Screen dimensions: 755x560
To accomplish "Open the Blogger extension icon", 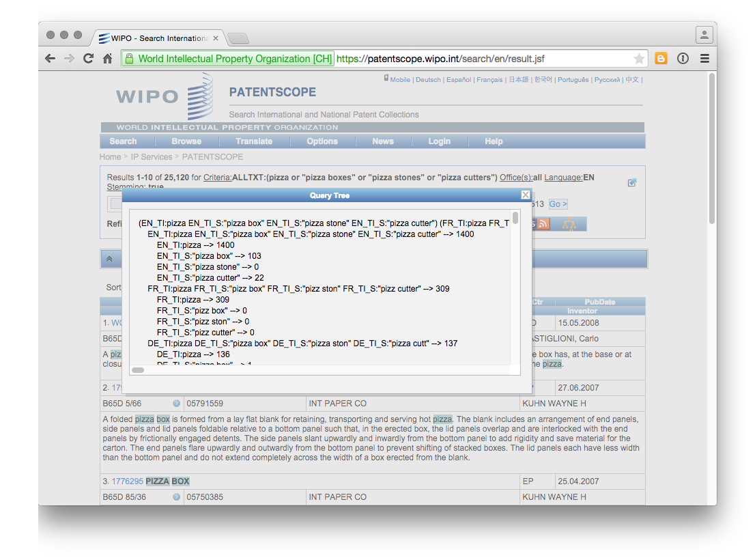I will (x=661, y=59).
